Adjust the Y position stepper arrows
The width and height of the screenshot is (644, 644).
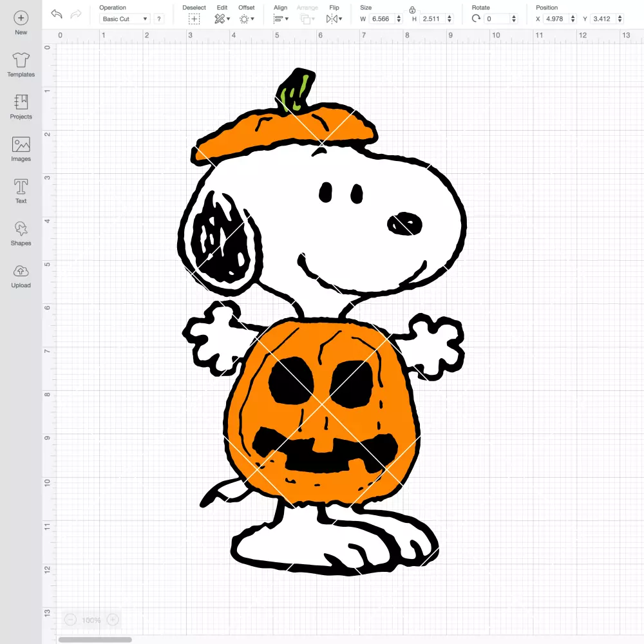(x=620, y=19)
